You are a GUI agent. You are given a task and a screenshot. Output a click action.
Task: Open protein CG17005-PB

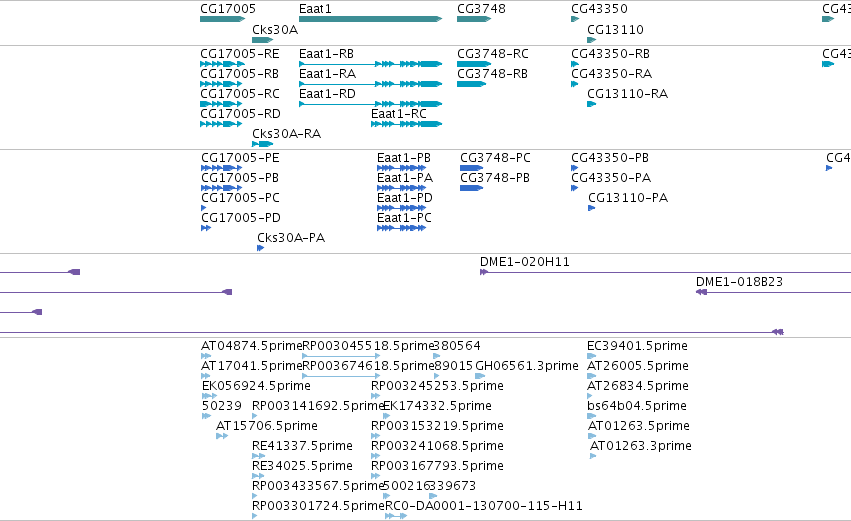pos(240,178)
